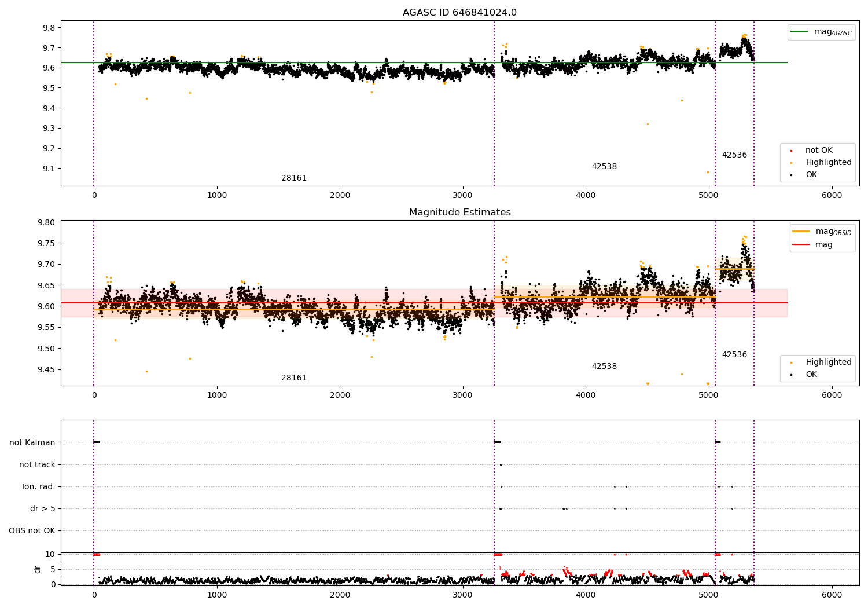The width and height of the screenshot is (868, 608).
Task: Click y-axis tick "10" in bottom plot
Action: [x=50, y=555]
